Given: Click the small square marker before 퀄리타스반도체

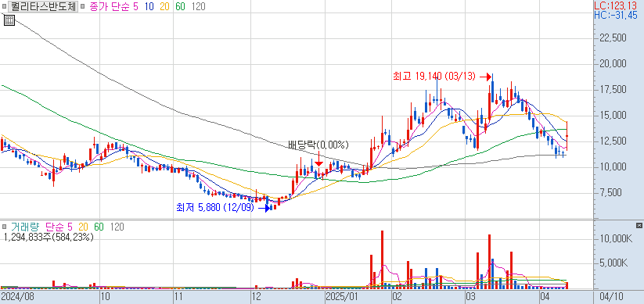Looking at the screenshot, I should [x=4, y=6].
